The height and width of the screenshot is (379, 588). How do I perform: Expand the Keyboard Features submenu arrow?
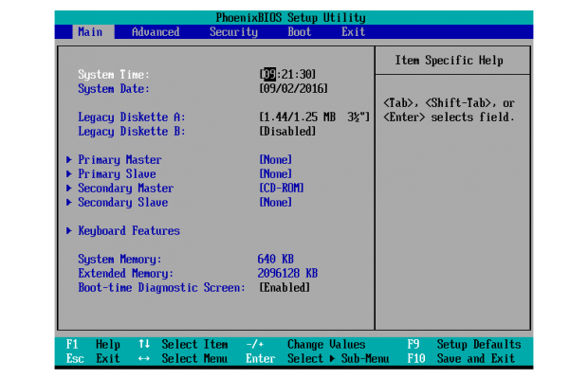[x=69, y=231]
